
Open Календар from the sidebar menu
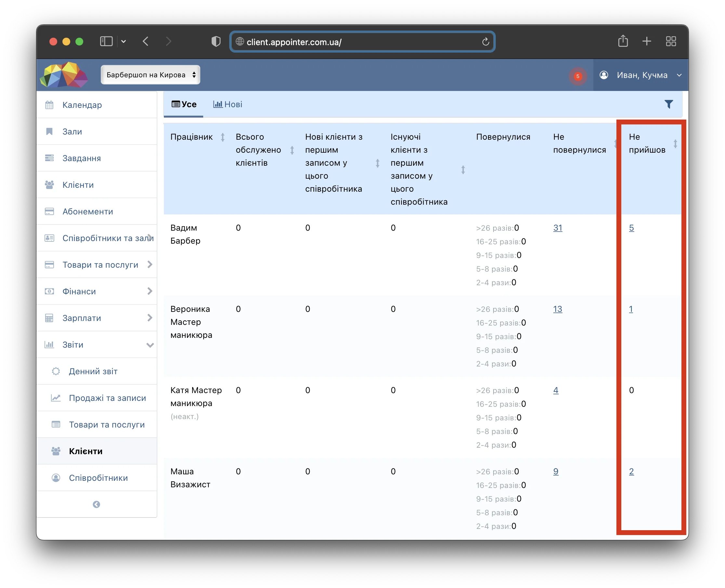[x=82, y=105]
